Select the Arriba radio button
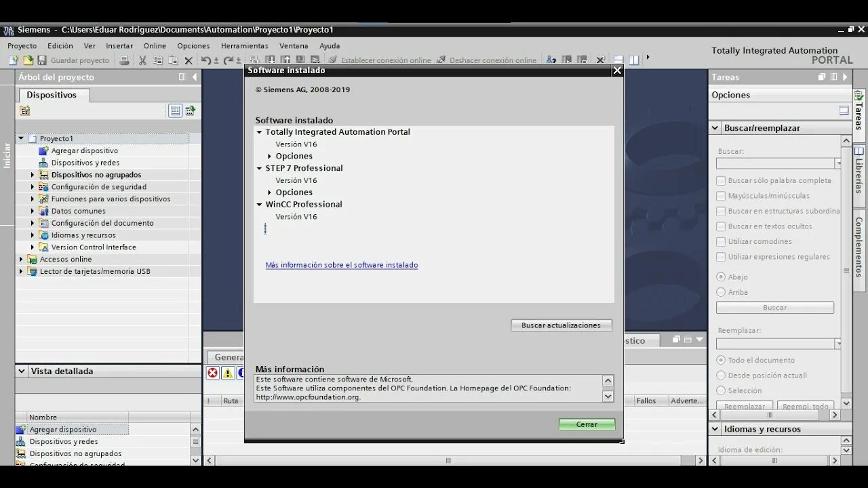868x488 pixels. coord(721,292)
